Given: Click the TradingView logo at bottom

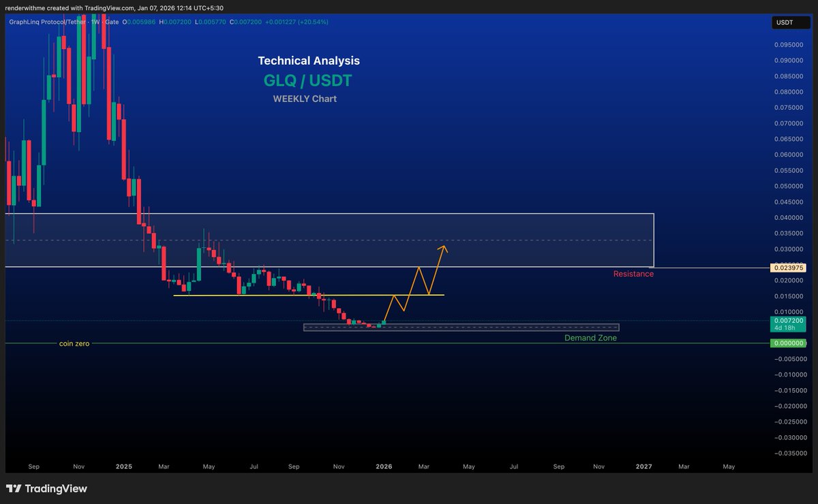Looking at the screenshot, I should coord(46,488).
